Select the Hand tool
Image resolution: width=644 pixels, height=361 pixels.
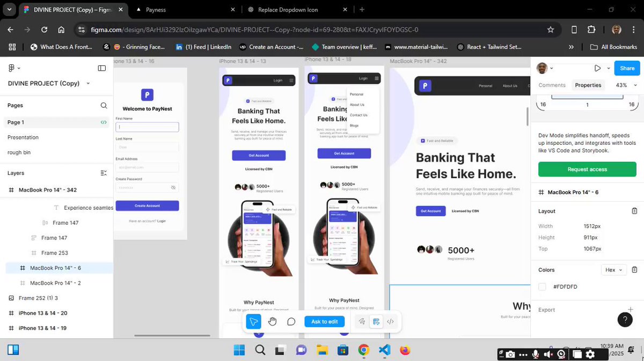273,321
